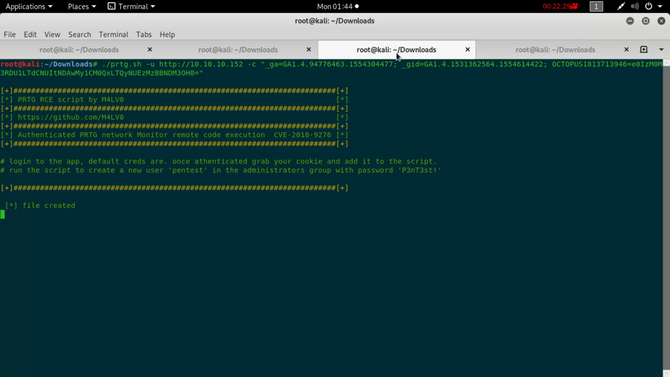Click the green terminal cursor block
The height and width of the screenshot is (377, 670).
tap(3, 214)
